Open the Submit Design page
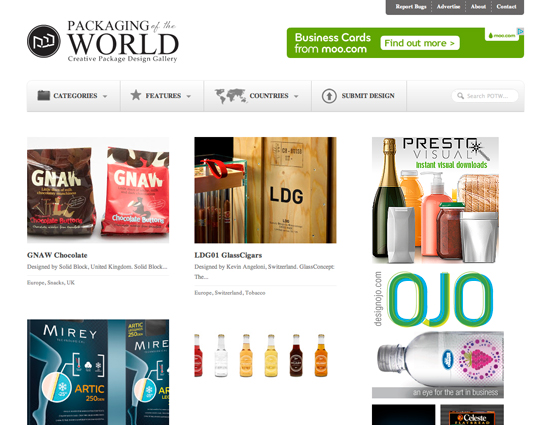 coord(359,96)
